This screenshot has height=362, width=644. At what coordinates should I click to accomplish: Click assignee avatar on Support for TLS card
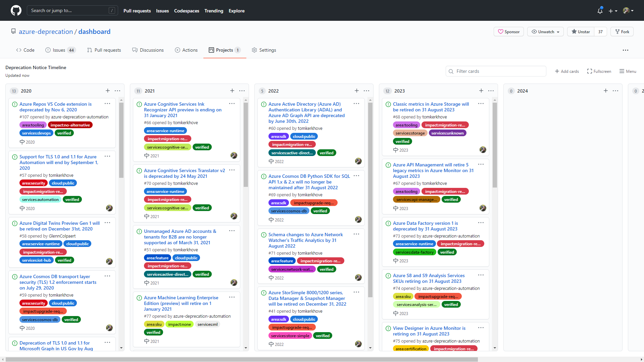pos(109,208)
